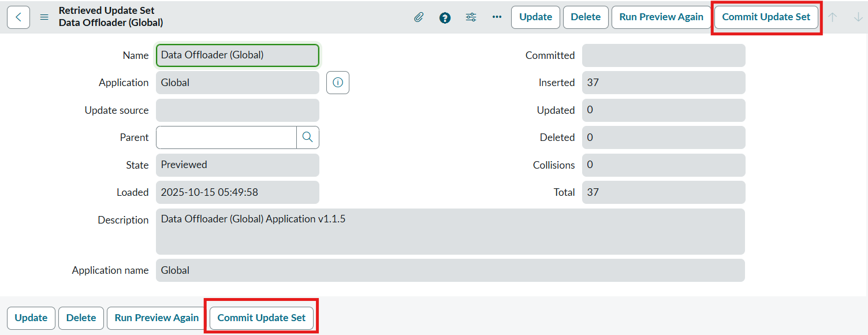Click the Collisions field label
Screen dimensions: 868x335
pyautogui.click(x=554, y=165)
